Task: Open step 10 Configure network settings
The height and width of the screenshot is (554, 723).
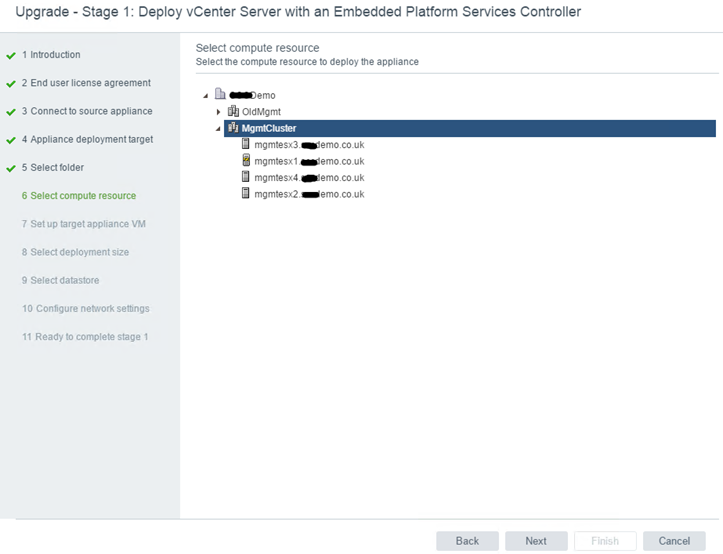Action: (x=86, y=308)
